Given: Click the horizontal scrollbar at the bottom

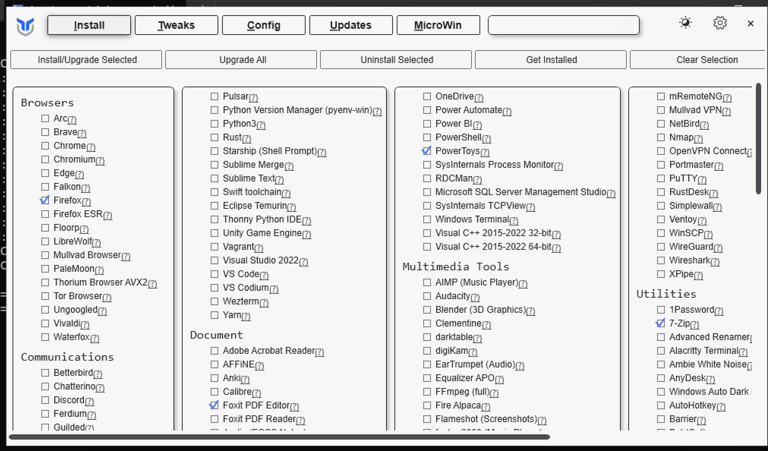Looking at the screenshot, I should pyautogui.click(x=280, y=437).
